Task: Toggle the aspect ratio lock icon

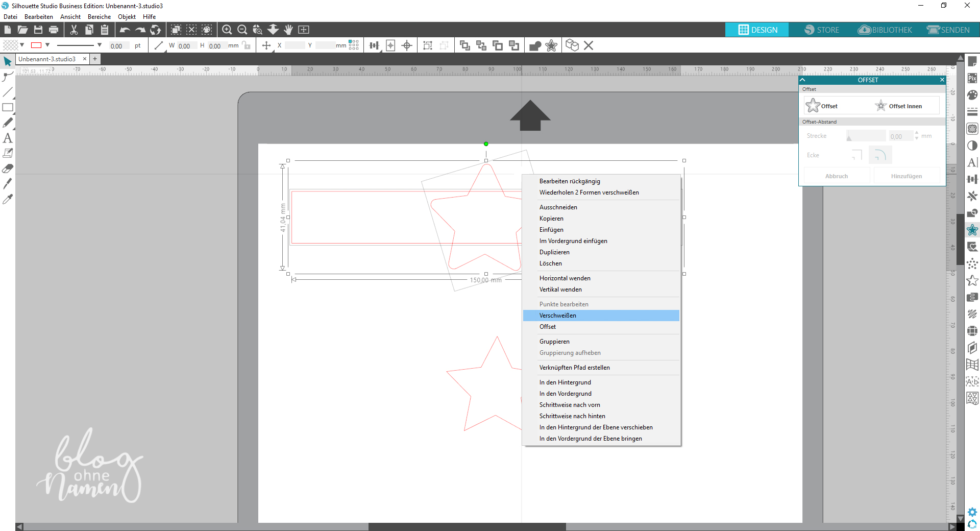Action: (x=247, y=45)
